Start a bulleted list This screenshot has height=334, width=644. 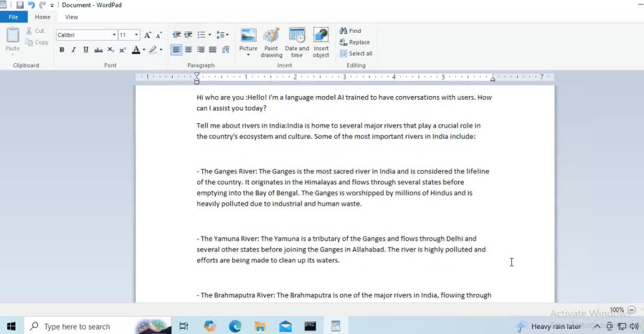click(x=201, y=35)
